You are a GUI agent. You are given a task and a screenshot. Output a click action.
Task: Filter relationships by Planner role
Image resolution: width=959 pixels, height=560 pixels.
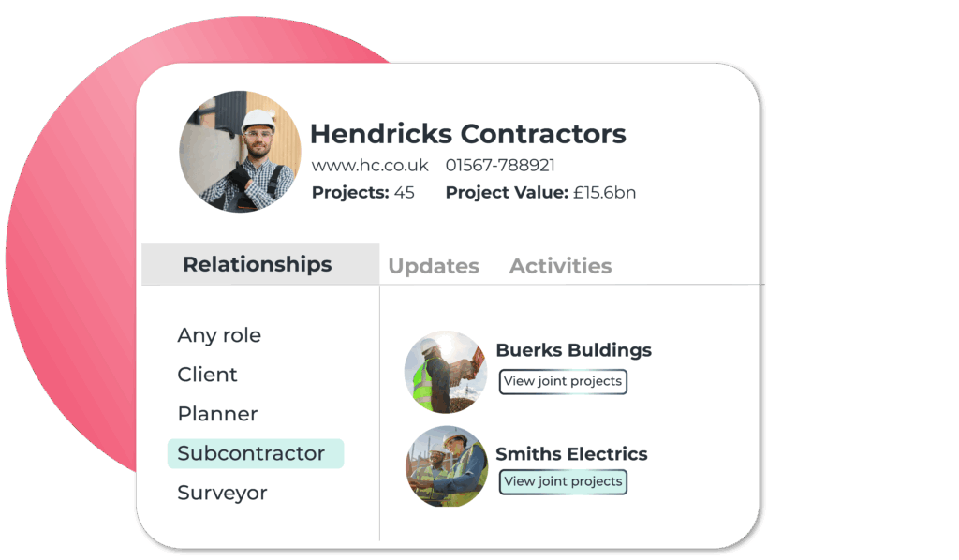click(217, 414)
